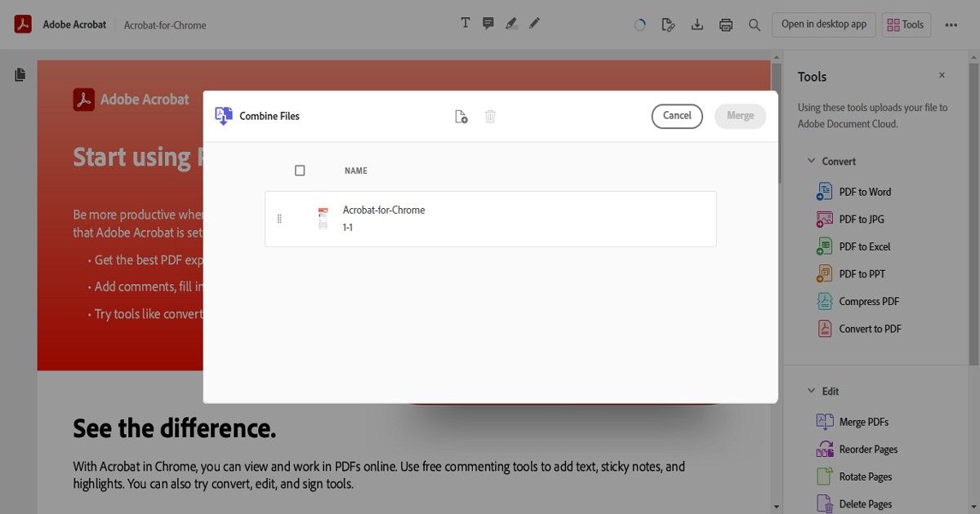Viewport: 980px width, 514px height.
Task: Click the NAME column header
Action: [x=356, y=171]
